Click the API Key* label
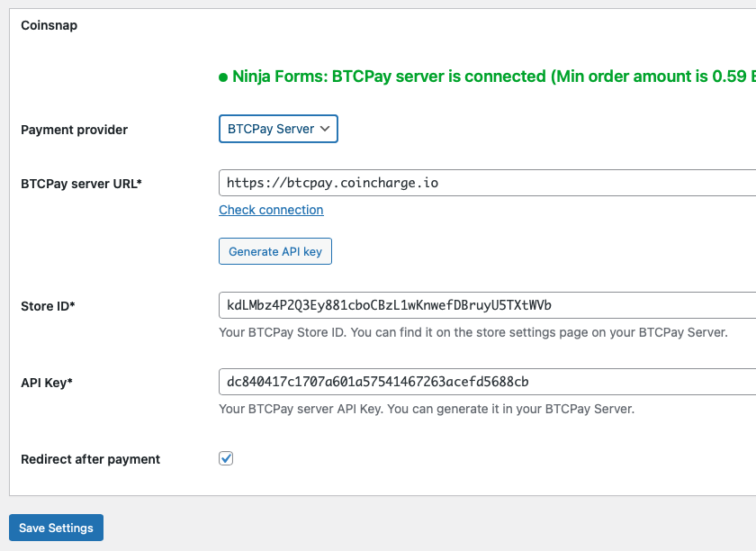 pyautogui.click(x=47, y=383)
